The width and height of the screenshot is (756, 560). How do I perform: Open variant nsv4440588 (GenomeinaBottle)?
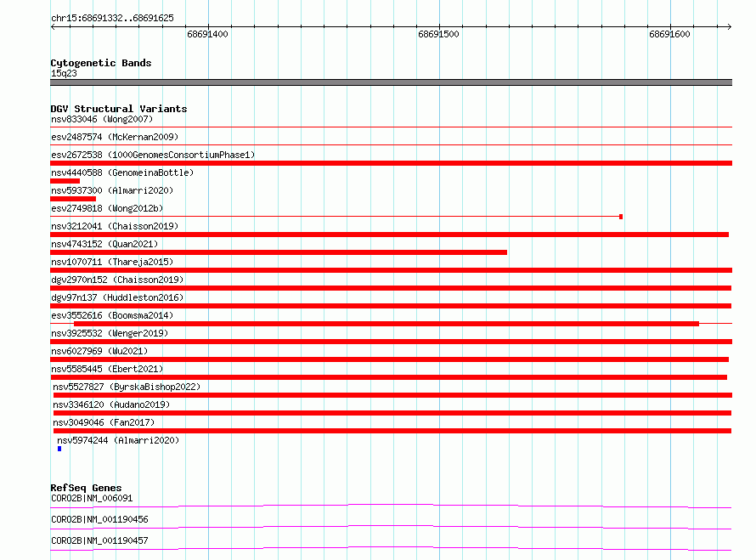click(122, 173)
